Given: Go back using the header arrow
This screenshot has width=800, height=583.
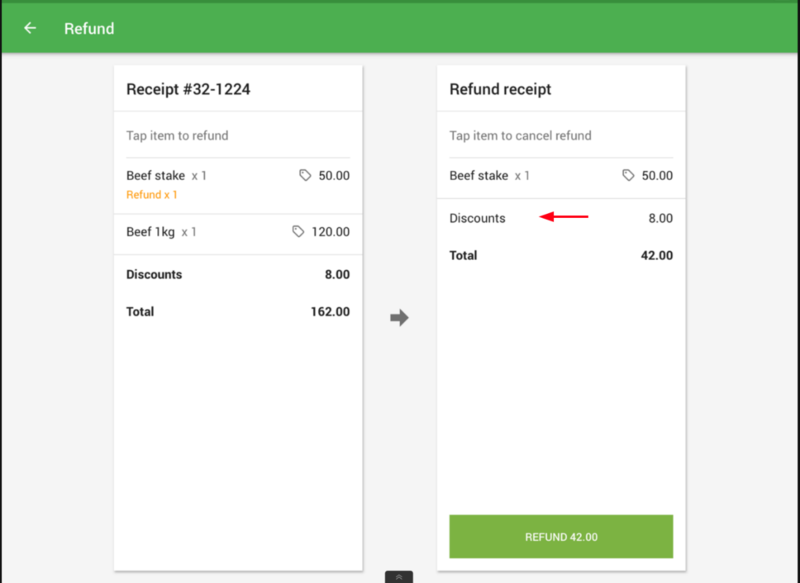Looking at the screenshot, I should [x=30, y=28].
